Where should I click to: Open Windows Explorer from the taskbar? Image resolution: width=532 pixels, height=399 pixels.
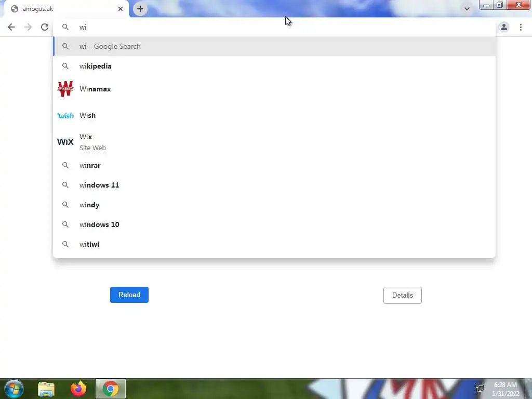46,389
